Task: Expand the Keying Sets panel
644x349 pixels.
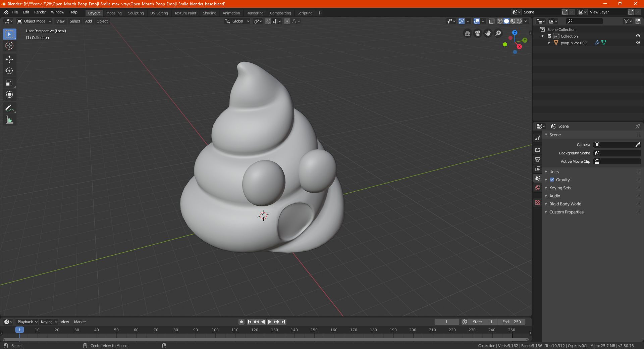Action: (560, 188)
